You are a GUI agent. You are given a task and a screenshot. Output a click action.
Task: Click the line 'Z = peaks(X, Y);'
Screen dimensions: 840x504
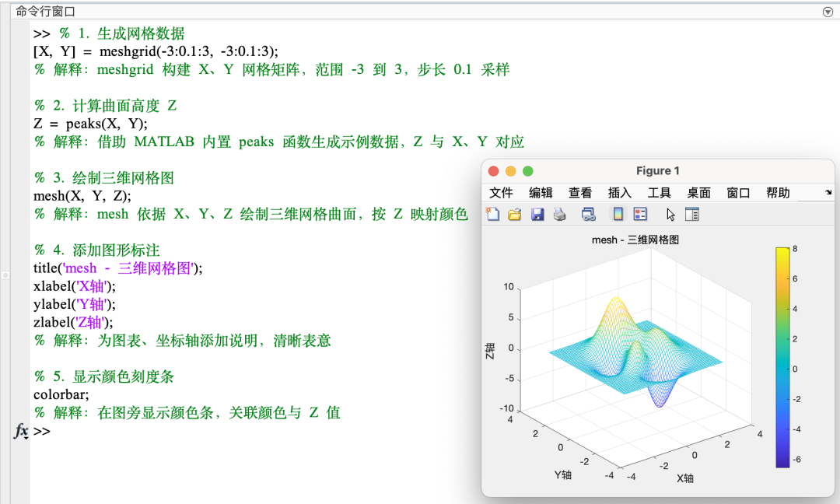click(x=90, y=124)
